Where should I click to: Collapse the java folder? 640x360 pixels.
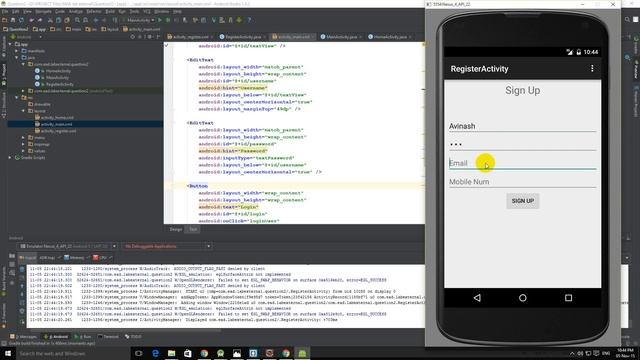tap(17, 58)
